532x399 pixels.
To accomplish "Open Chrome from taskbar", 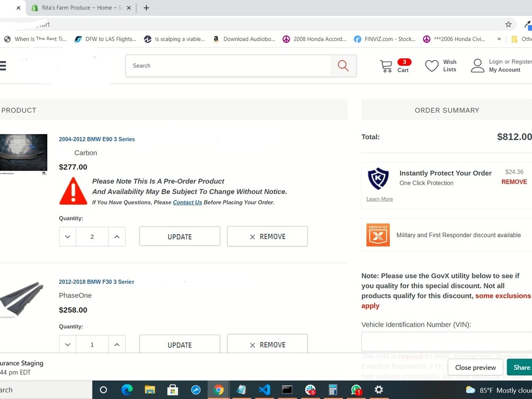I will (219, 390).
